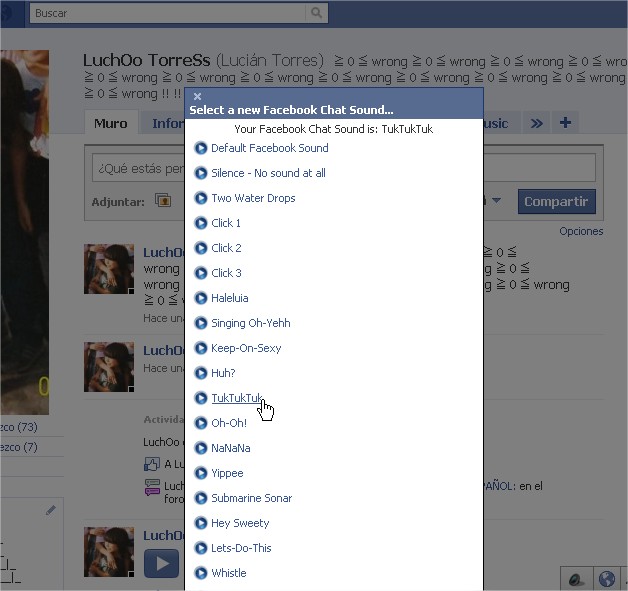Play the Keep-On-Sexy preview icon
Screen dimensions: 628x591
[201, 348]
